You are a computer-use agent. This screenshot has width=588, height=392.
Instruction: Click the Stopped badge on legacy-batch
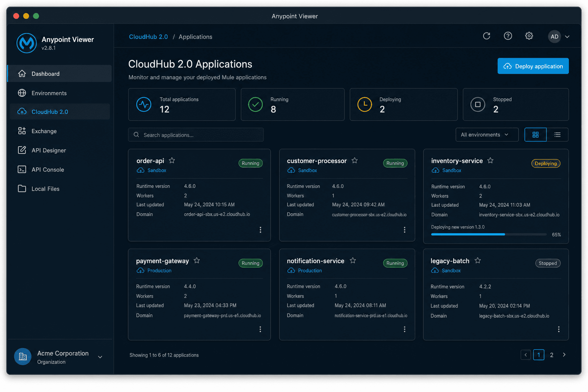coord(548,263)
